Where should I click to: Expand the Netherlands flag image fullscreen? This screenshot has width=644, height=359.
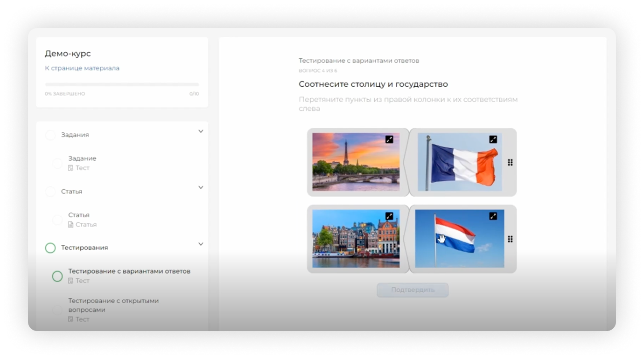coord(493,216)
